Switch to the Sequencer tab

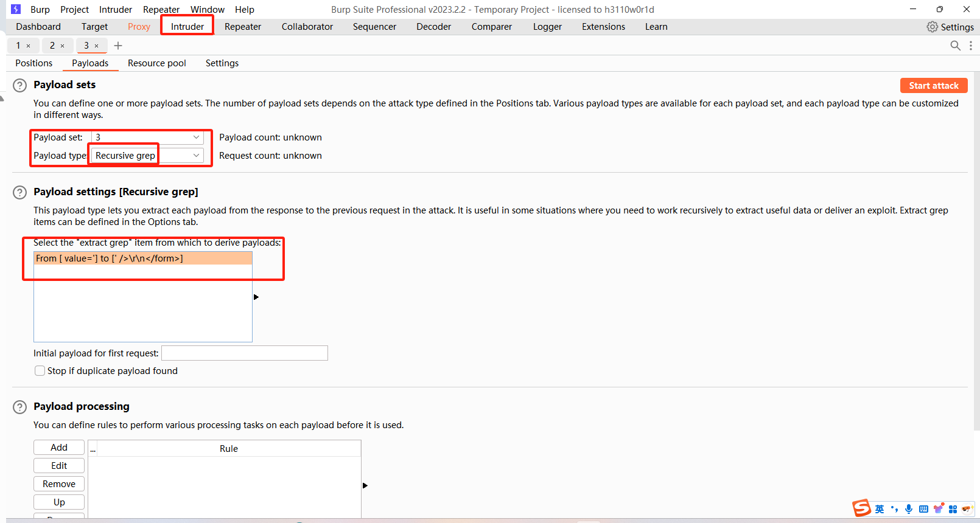click(x=374, y=27)
